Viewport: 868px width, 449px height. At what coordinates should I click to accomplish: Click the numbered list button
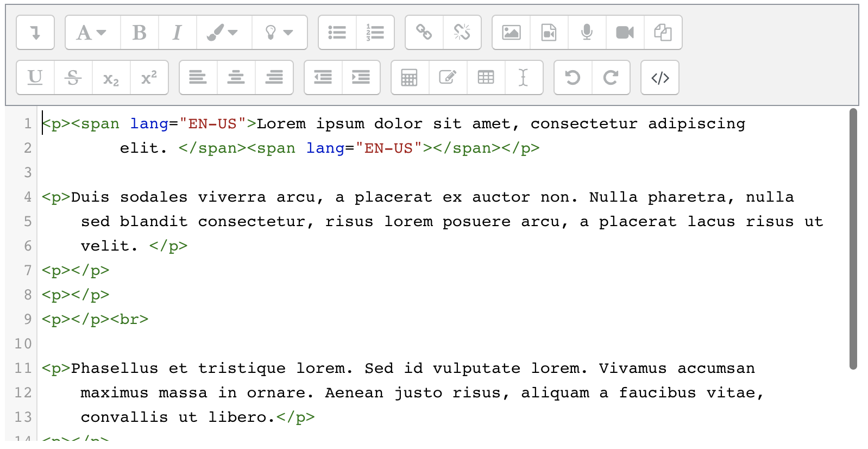click(x=375, y=33)
